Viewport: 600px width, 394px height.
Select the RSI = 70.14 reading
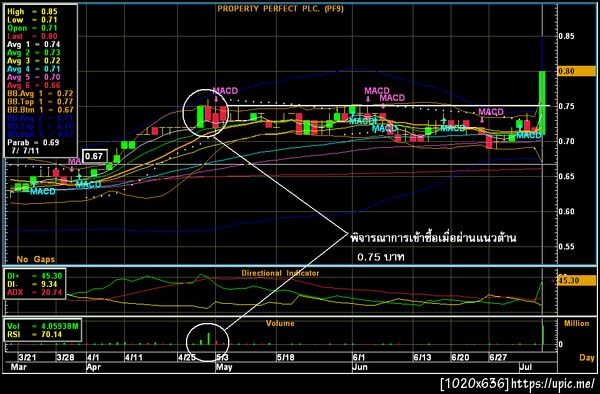coord(34,335)
